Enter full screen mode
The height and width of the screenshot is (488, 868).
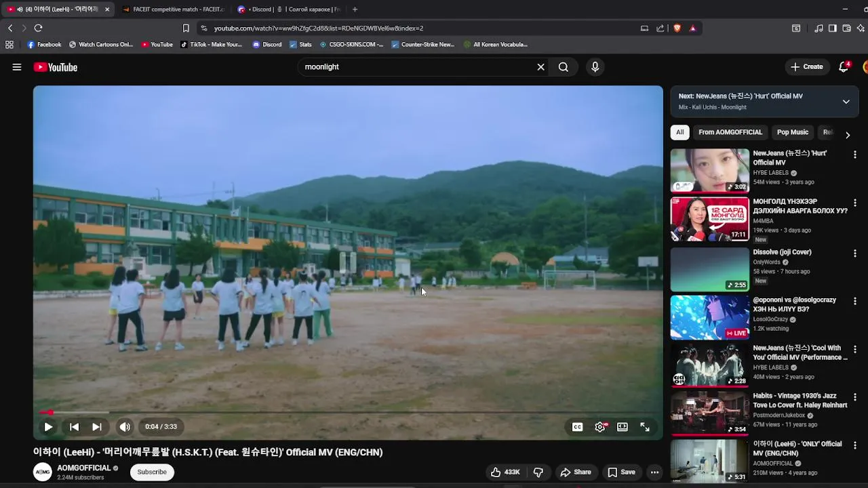coord(645,427)
